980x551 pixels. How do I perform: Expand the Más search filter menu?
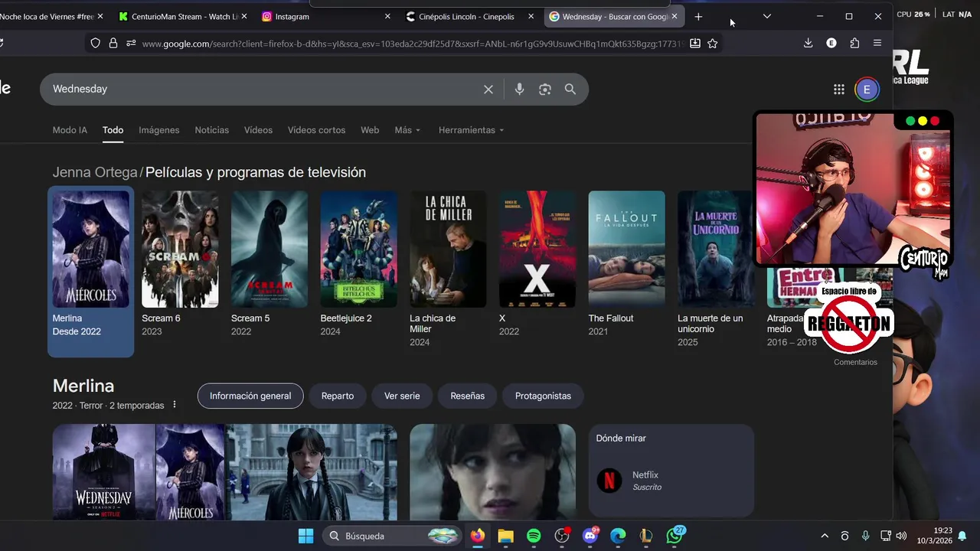click(x=407, y=130)
